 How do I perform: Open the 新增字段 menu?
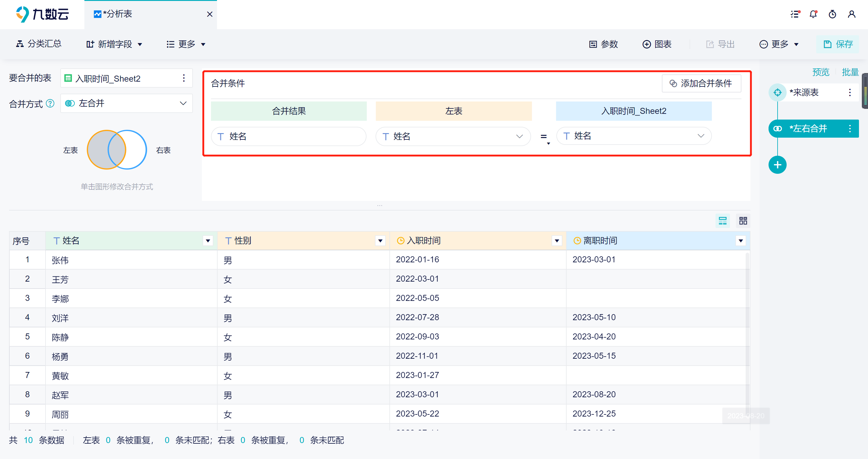tap(115, 44)
